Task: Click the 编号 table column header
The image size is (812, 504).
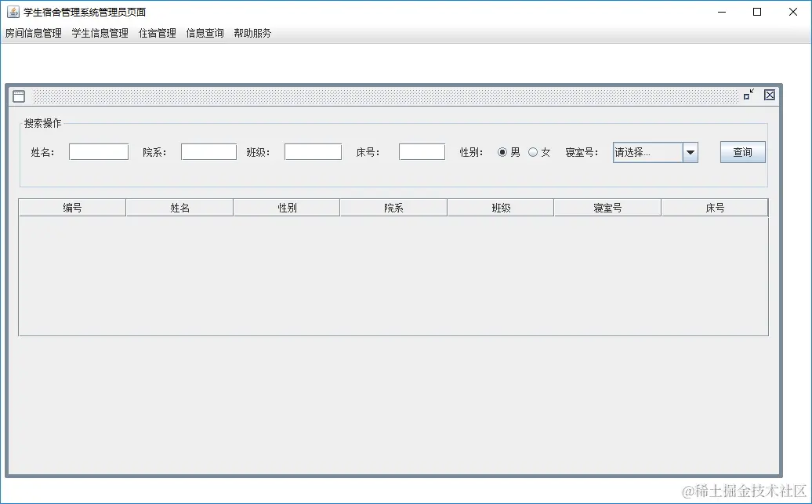Action: (73, 207)
